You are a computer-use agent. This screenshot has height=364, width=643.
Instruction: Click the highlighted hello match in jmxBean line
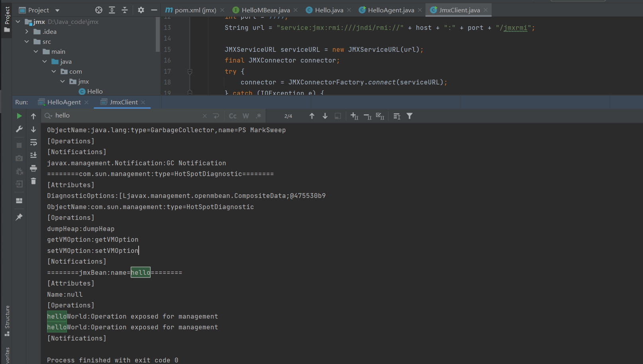(141, 272)
